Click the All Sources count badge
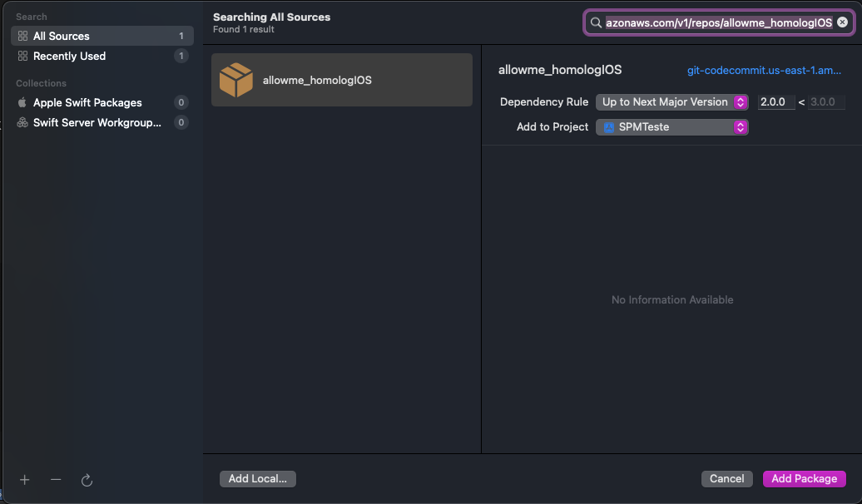Screen dimensions: 862x504 [181, 36]
